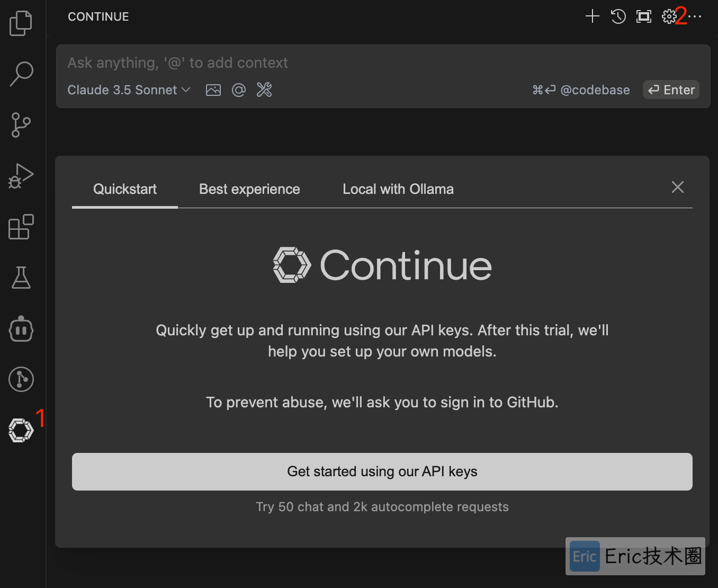
Task: Open the Testing flask view
Action: [21, 277]
